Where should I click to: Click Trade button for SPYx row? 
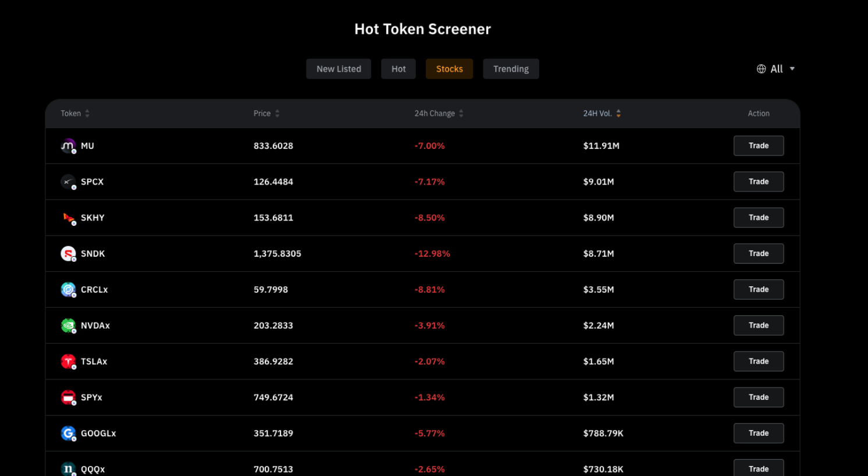pos(759,397)
